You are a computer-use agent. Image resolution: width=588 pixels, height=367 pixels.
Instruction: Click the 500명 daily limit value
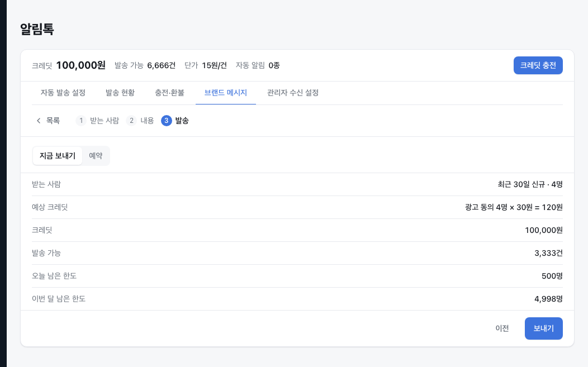tap(552, 276)
